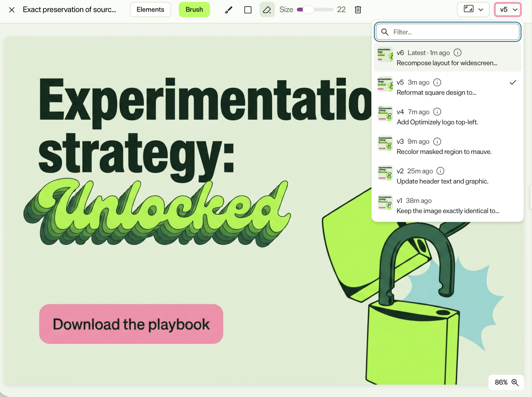This screenshot has height=397, width=532.
Task: Select the rectangle mask tool
Action: (x=248, y=10)
